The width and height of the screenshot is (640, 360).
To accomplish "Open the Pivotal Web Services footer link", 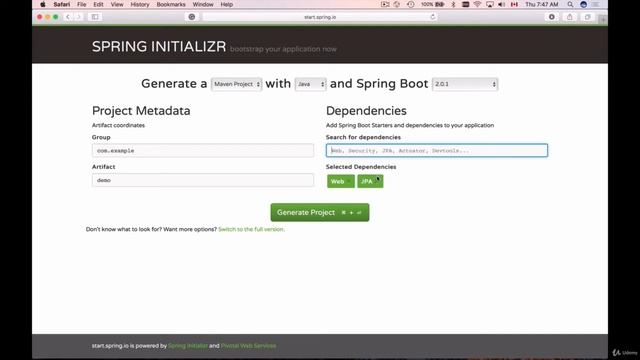I will [248, 346].
